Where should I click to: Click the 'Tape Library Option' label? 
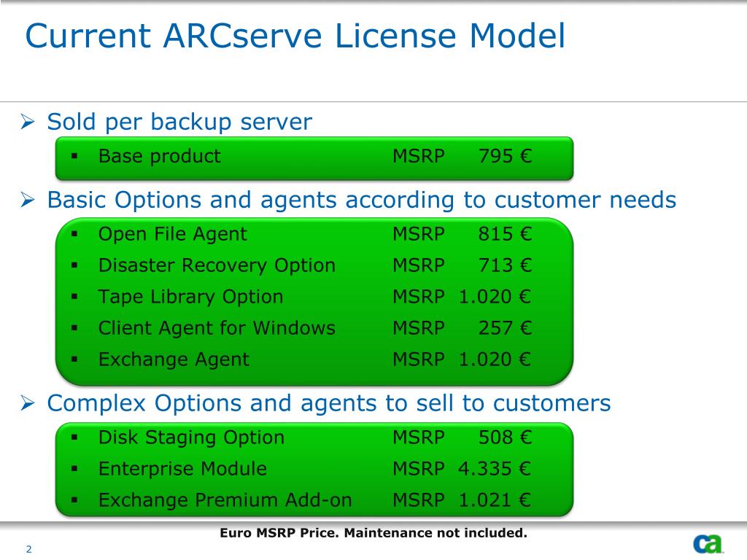click(190, 297)
